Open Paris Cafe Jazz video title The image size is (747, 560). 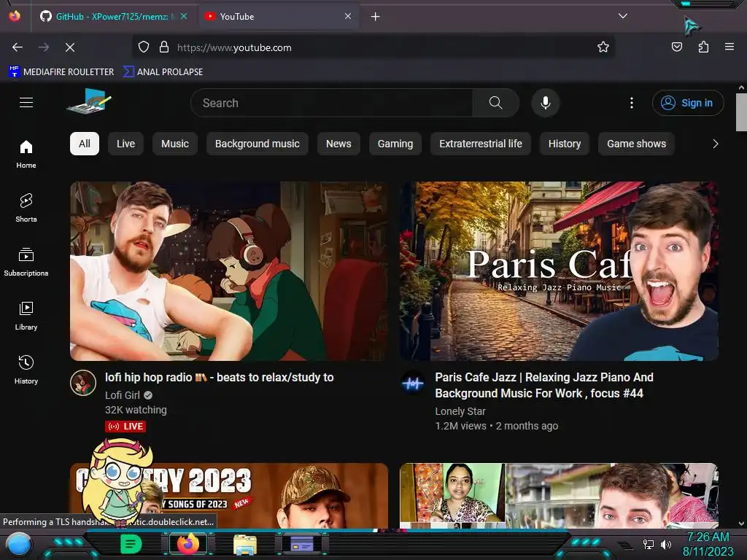click(x=544, y=385)
